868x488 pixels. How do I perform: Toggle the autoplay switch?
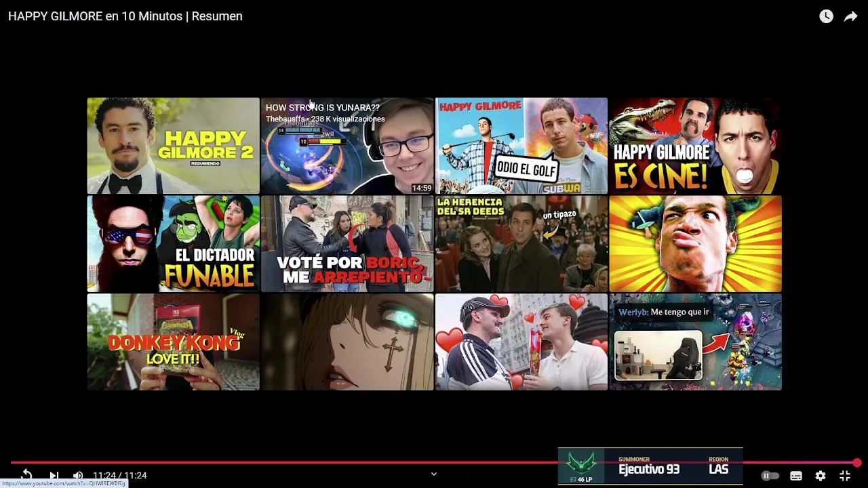(770, 476)
